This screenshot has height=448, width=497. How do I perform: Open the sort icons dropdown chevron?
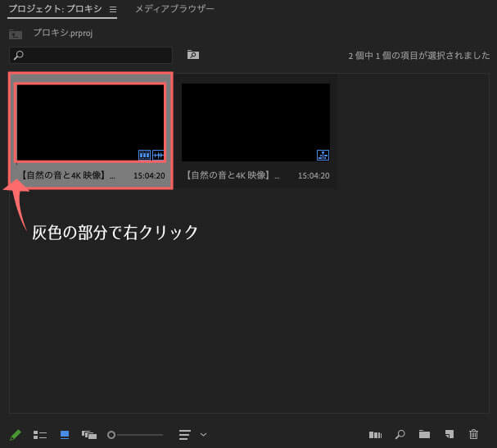point(204,435)
